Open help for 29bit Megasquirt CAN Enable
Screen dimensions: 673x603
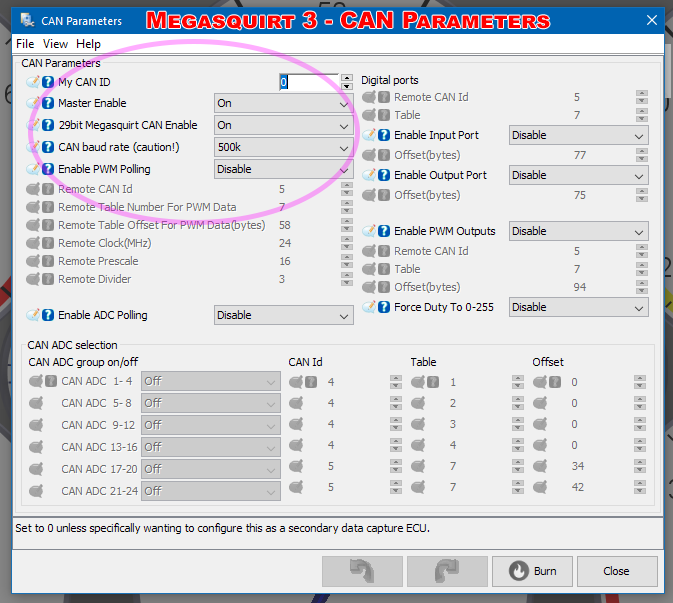point(48,125)
